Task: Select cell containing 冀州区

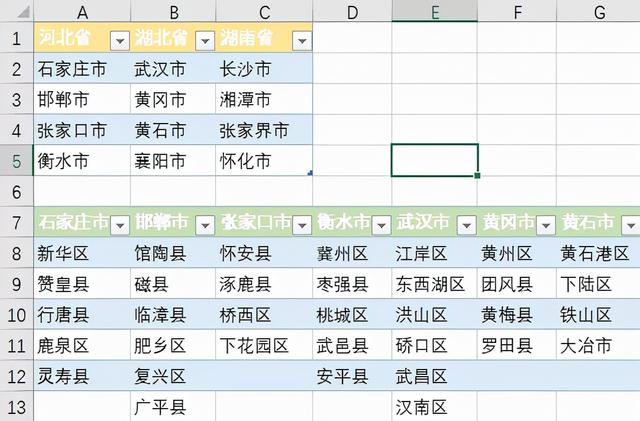Action: tap(352, 253)
